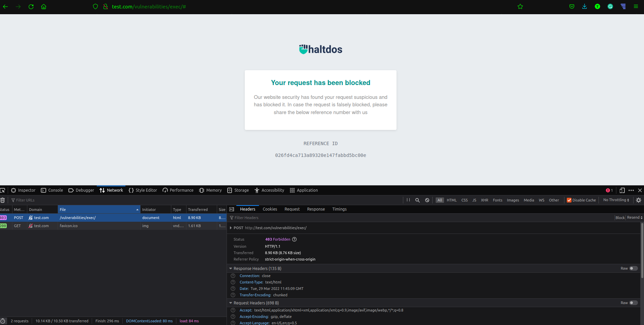Switch to the Debugger tab

click(x=81, y=190)
